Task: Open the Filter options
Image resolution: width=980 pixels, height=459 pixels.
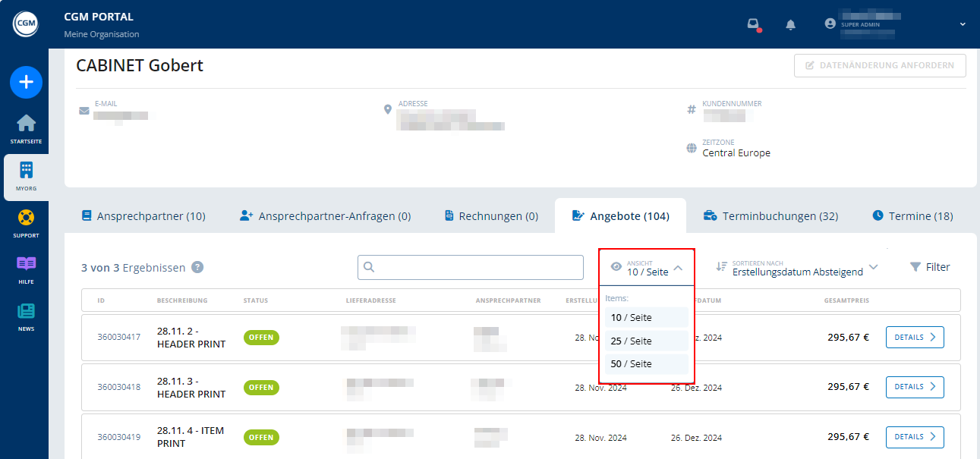Action: (929, 266)
